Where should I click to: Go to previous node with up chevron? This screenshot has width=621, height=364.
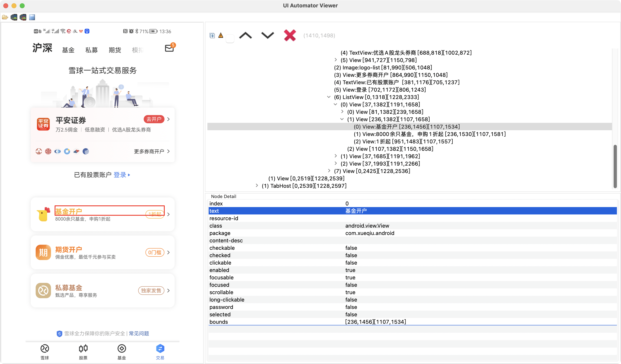245,36
